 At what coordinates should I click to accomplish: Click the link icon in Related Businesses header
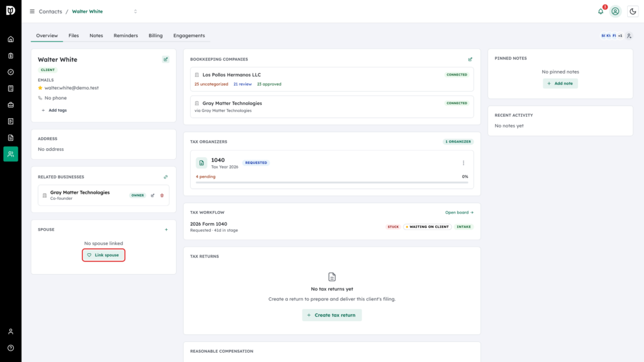tap(165, 177)
